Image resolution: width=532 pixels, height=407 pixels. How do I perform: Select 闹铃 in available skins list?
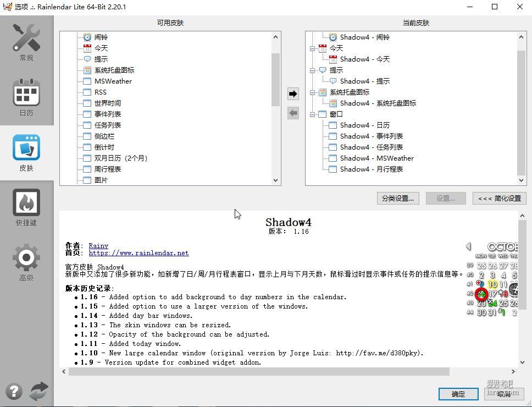(x=101, y=37)
